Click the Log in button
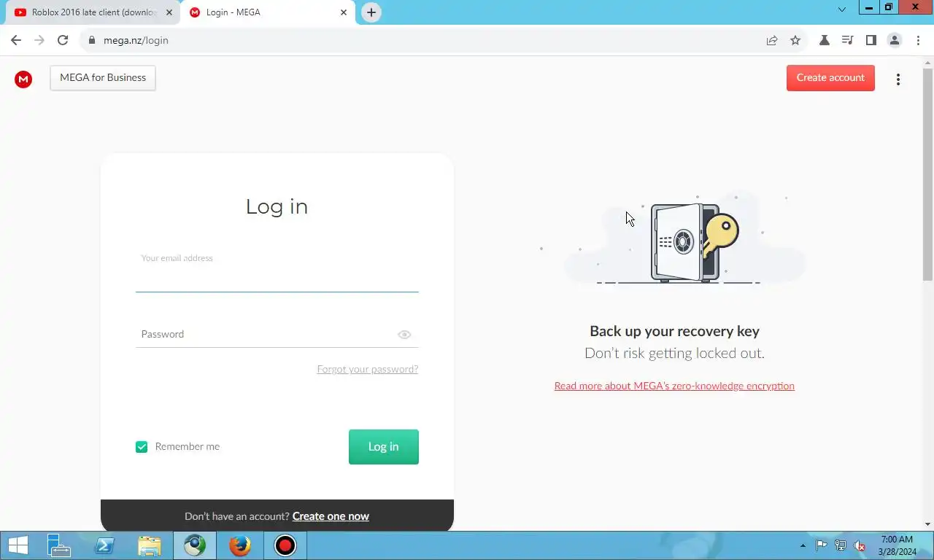 point(384,447)
